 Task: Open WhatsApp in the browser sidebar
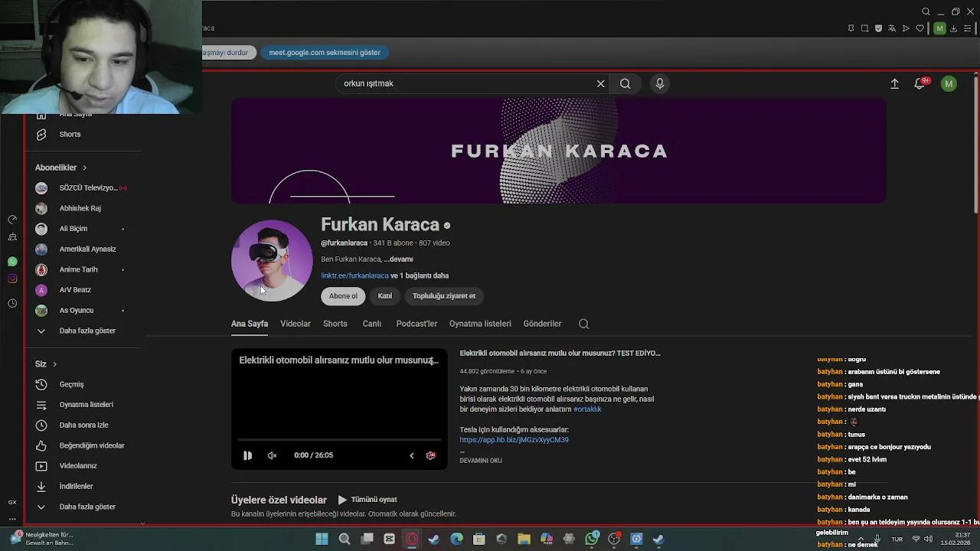pos(12,262)
